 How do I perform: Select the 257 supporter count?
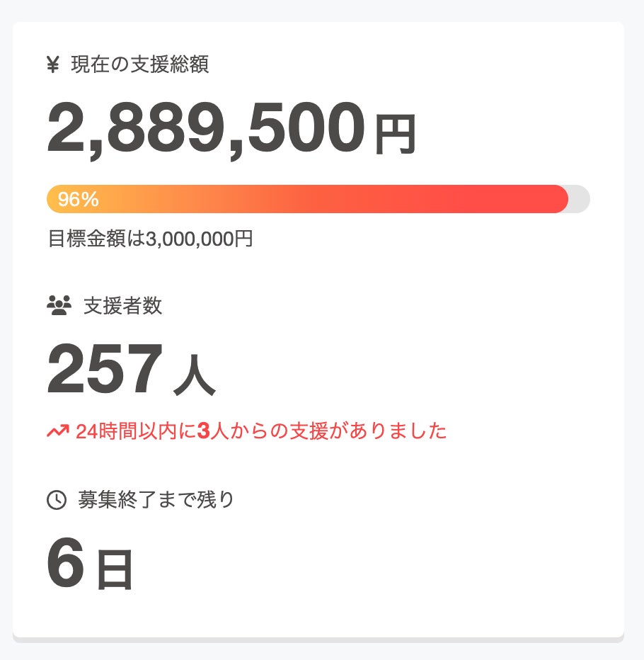105,369
